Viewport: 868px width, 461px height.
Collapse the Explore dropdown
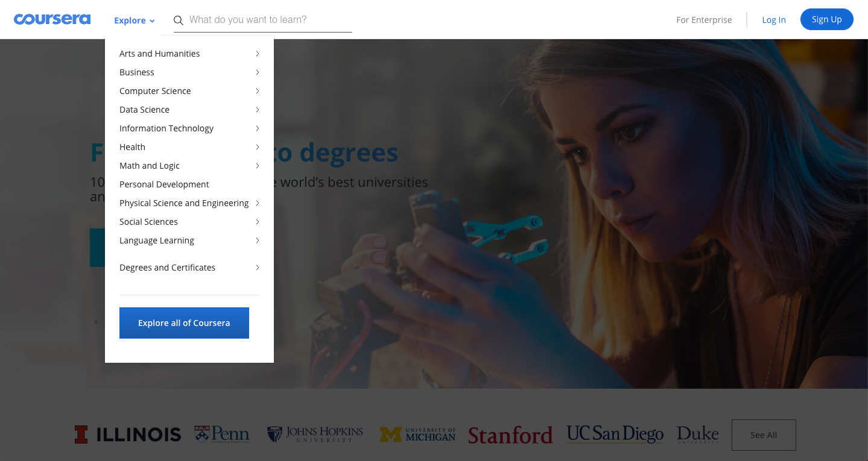[x=135, y=20]
